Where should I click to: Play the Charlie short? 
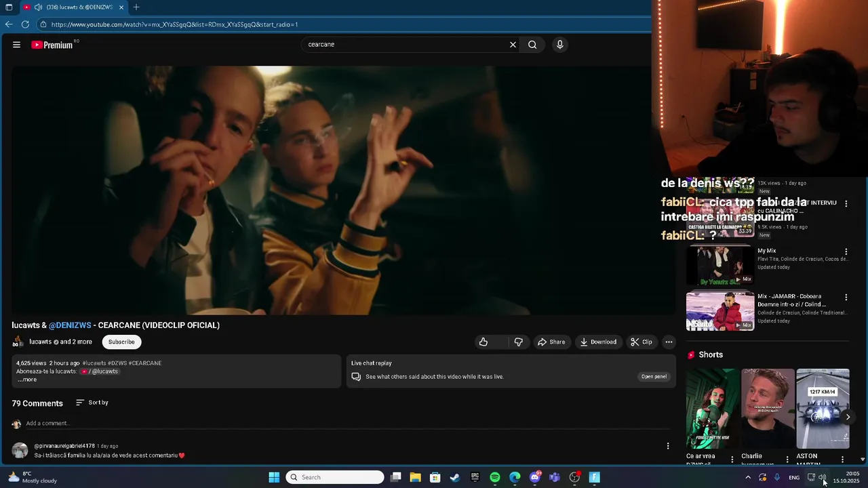768,409
